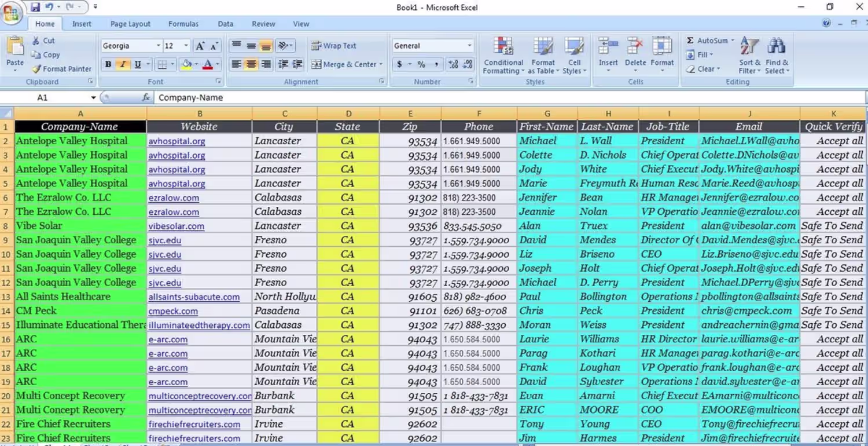
Task: Increase the cell indent
Action: coord(297,64)
